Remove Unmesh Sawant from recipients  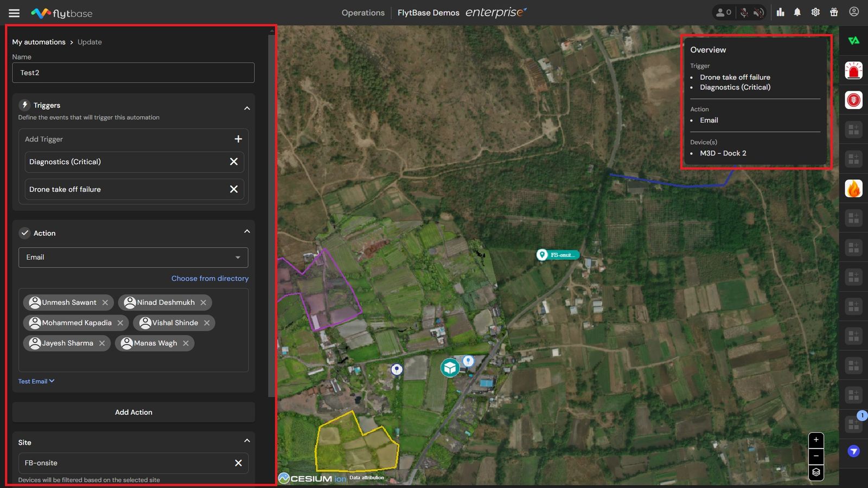coord(105,303)
